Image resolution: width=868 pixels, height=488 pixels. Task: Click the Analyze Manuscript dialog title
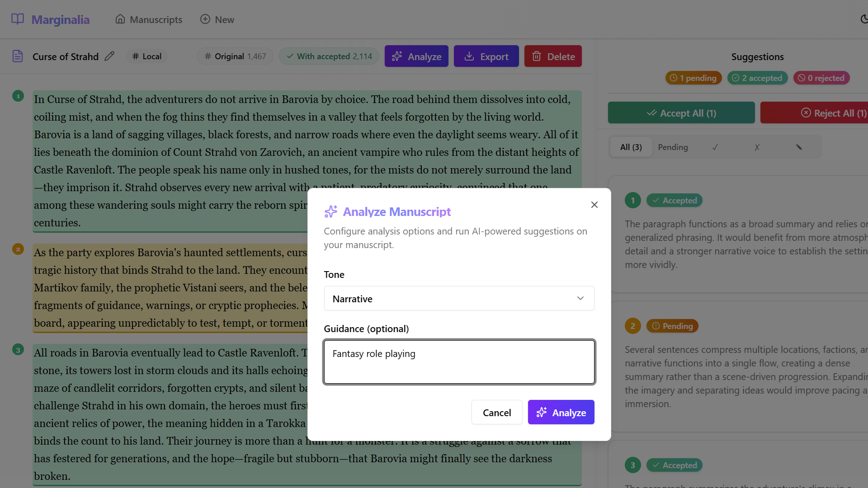tap(397, 211)
